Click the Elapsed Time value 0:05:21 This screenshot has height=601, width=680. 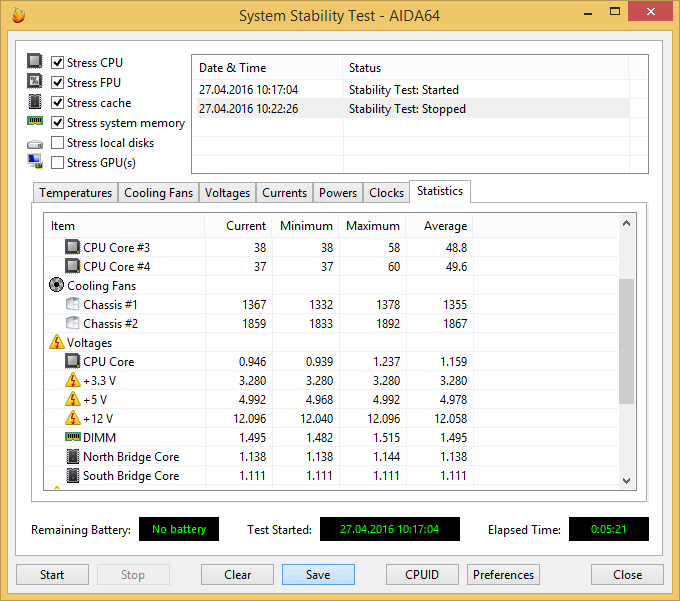point(608,529)
